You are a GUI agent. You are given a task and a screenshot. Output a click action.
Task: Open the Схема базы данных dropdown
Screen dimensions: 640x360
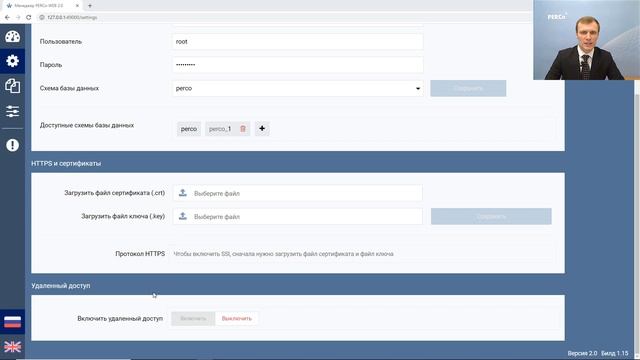(x=298, y=88)
